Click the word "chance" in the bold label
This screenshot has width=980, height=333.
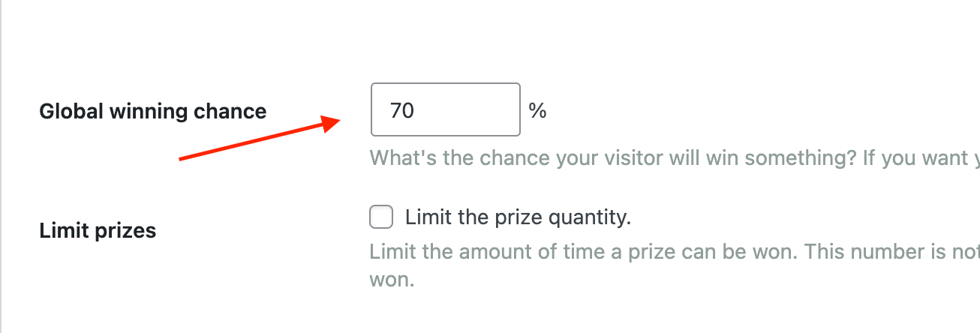(230, 111)
